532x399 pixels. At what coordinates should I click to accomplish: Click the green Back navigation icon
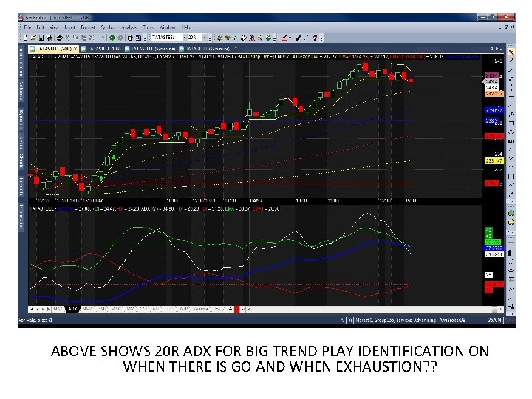[x=112, y=38]
